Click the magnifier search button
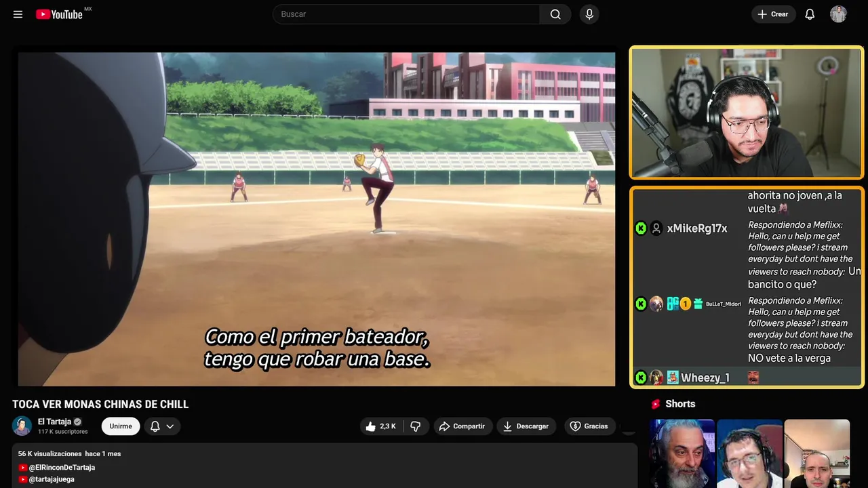 point(555,14)
